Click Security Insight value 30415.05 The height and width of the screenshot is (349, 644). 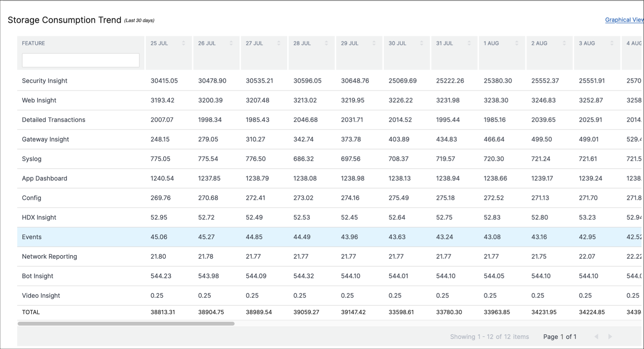tap(164, 81)
